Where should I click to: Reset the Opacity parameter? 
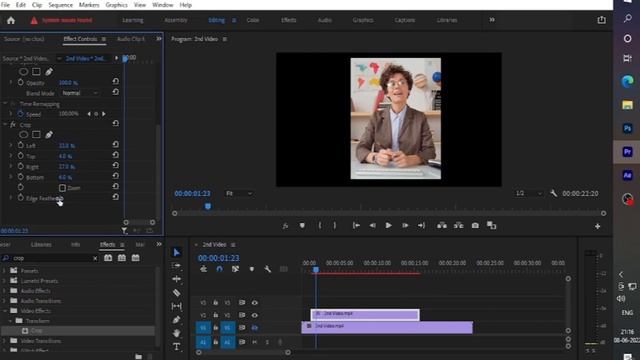click(116, 82)
